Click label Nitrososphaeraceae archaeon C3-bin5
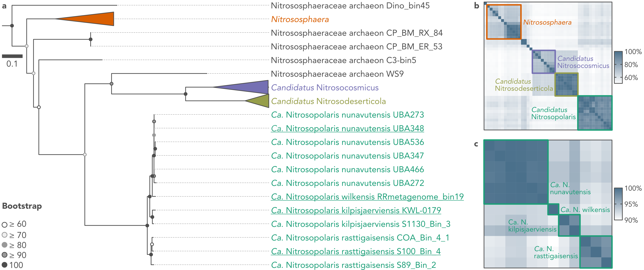Image resolution: width=644 pixels, height=270 pixels. tap(344, 60)
